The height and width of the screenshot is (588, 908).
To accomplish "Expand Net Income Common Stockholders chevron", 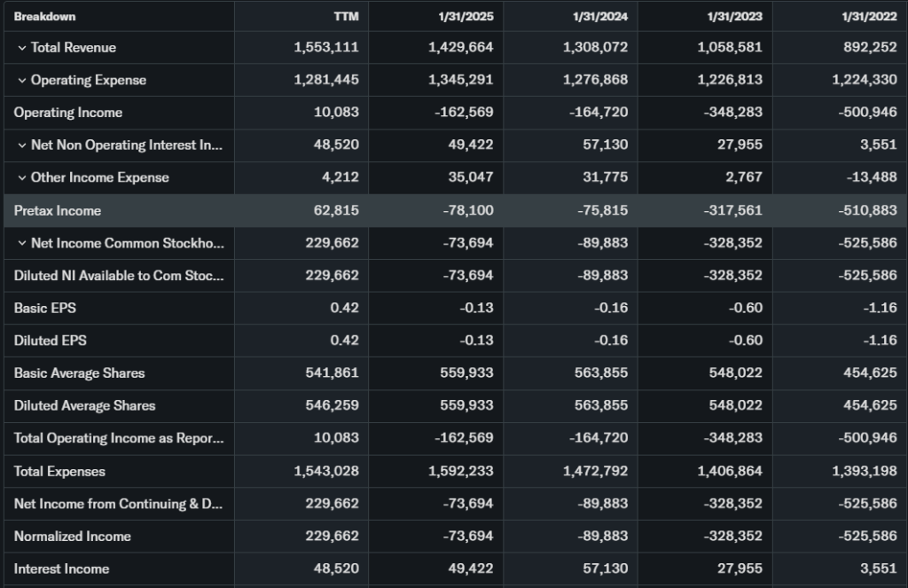I will [22, 243].
